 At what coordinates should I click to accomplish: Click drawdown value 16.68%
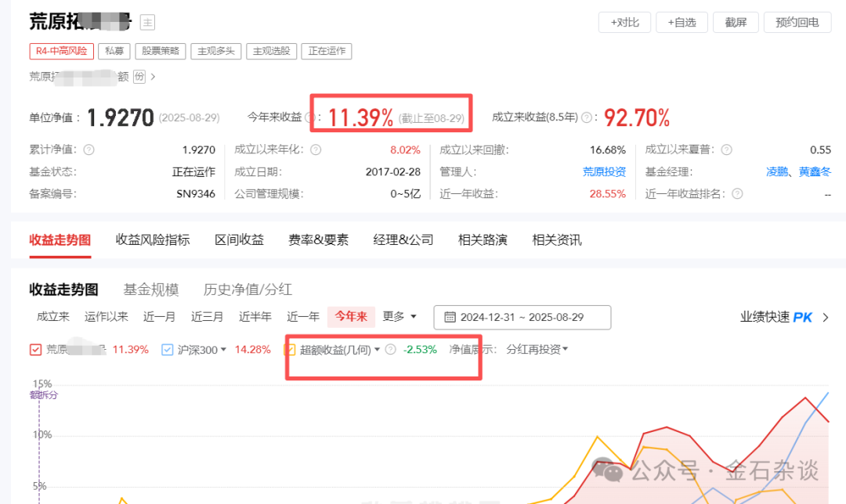click(x=608, y=149)
